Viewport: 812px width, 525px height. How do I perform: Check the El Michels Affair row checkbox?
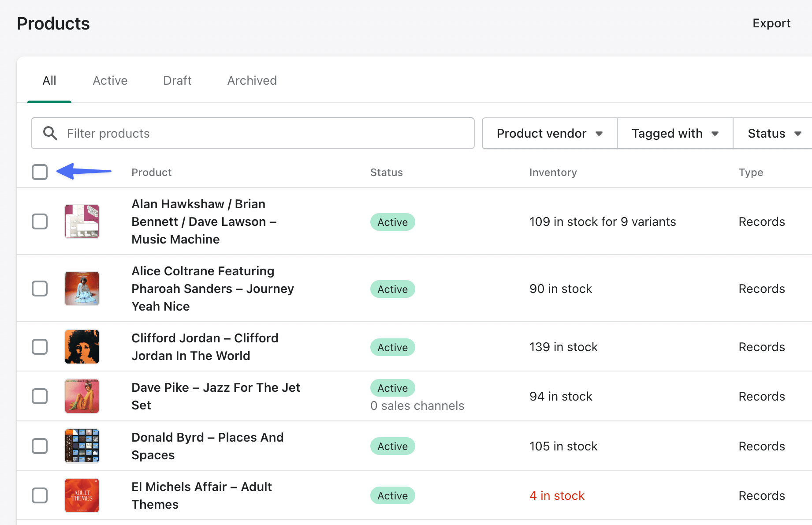pyautogui.click(x=39, y=495)
